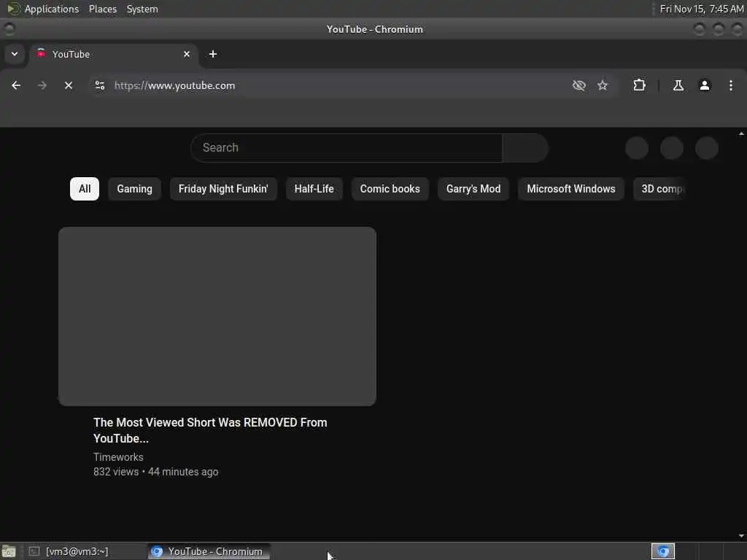Screen dimensions: 747x560
Task: Choose the Half-Life filter chip
Action: 314,189
